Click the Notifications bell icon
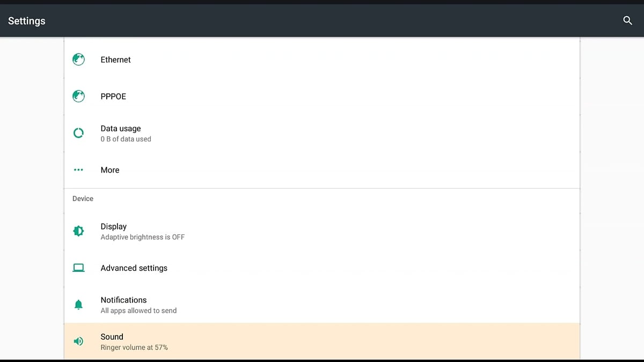The width and height of the screenshot is (644, 362). pos(78,305)
